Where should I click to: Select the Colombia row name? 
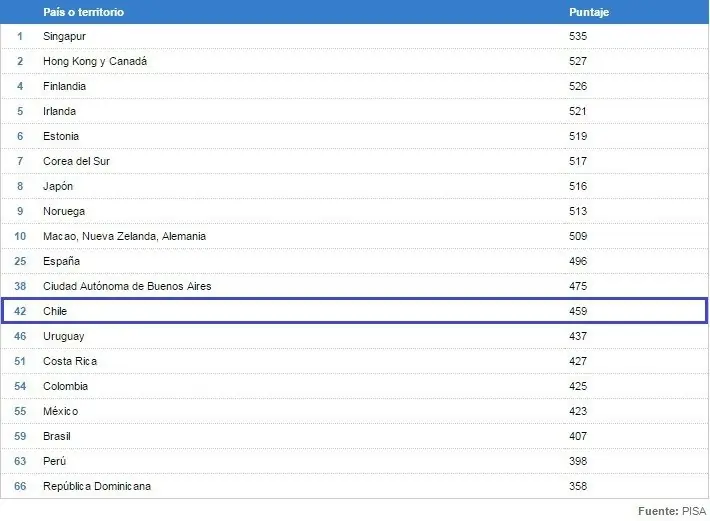[x=65, y=386]
